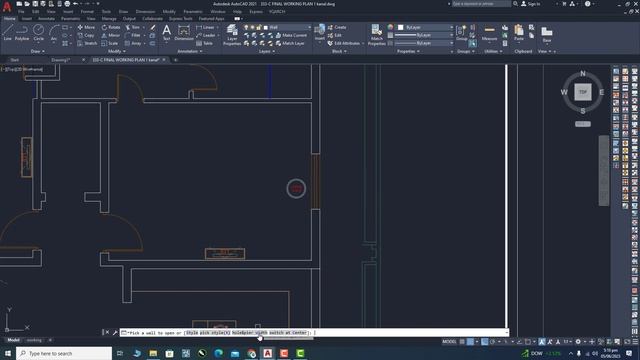Image resolution: width=640 pixels, height=360 pixels.
Task: Click the Windows taskbar search box
Action: pos(64,353)
